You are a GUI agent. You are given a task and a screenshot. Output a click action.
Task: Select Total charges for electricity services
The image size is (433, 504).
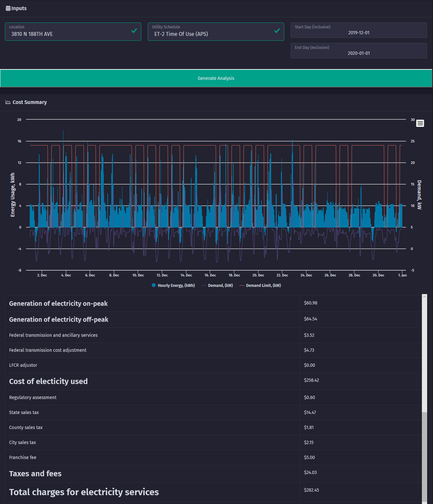pos(213,492)
